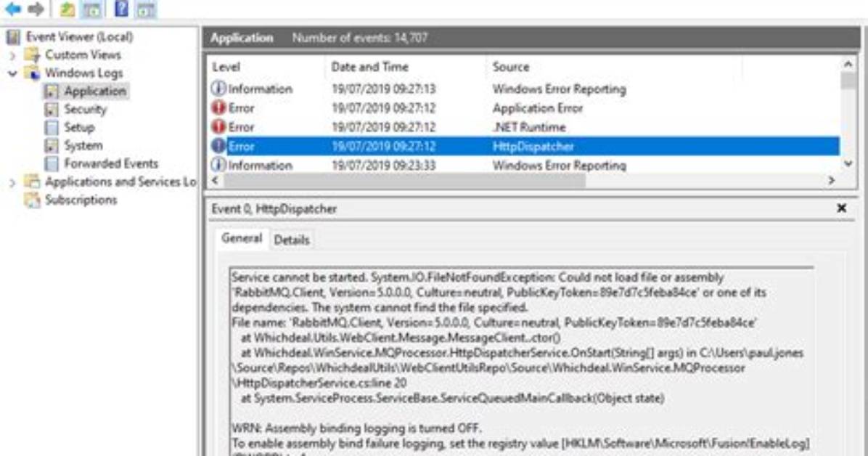Click event list vertical scrollbar down arrow
Image resolution: width=868 pixels, height=456 pixels.
click(x=848, y=163)
